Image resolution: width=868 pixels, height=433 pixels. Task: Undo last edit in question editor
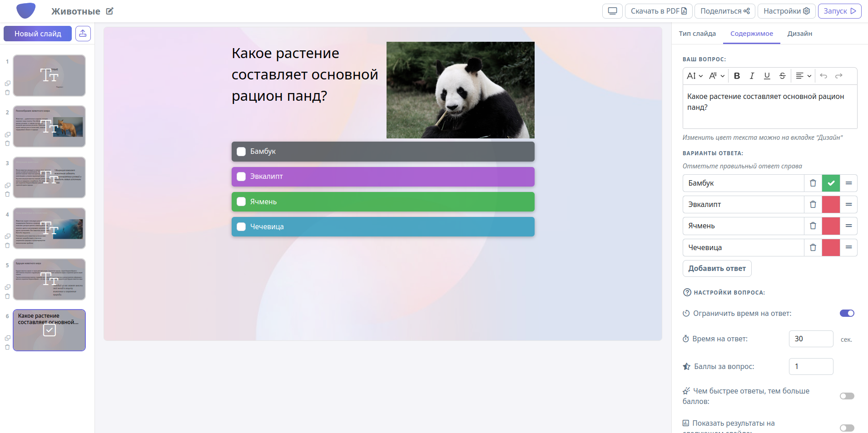pyautogui.click(x=823, y=76)
